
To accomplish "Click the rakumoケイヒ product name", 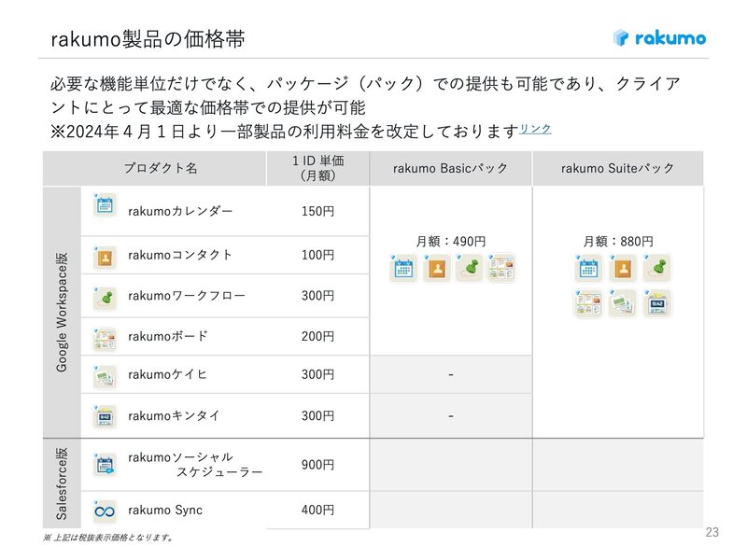I will [167, 375].
